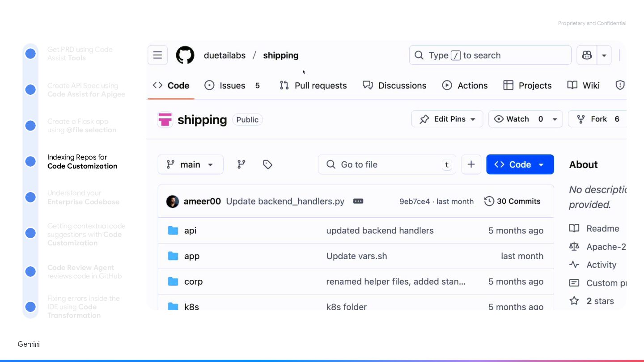
Task: Open the blue Code dropdown button
Action: click(520, 164)
